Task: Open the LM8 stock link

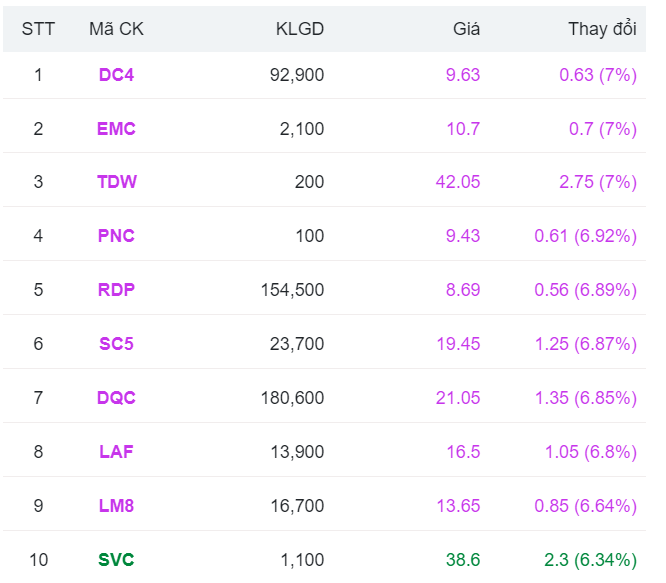Action: 116,506
